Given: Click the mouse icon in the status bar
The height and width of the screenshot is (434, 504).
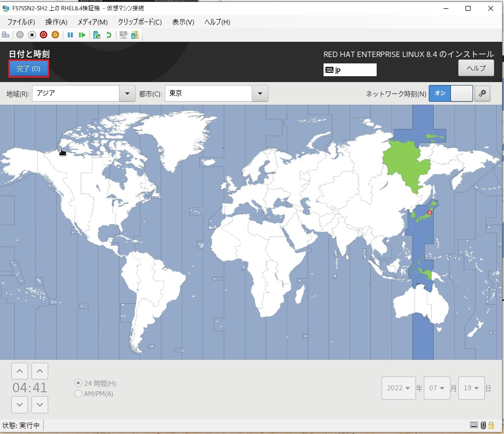Looking at the screenshot, I should coord(483,425).
